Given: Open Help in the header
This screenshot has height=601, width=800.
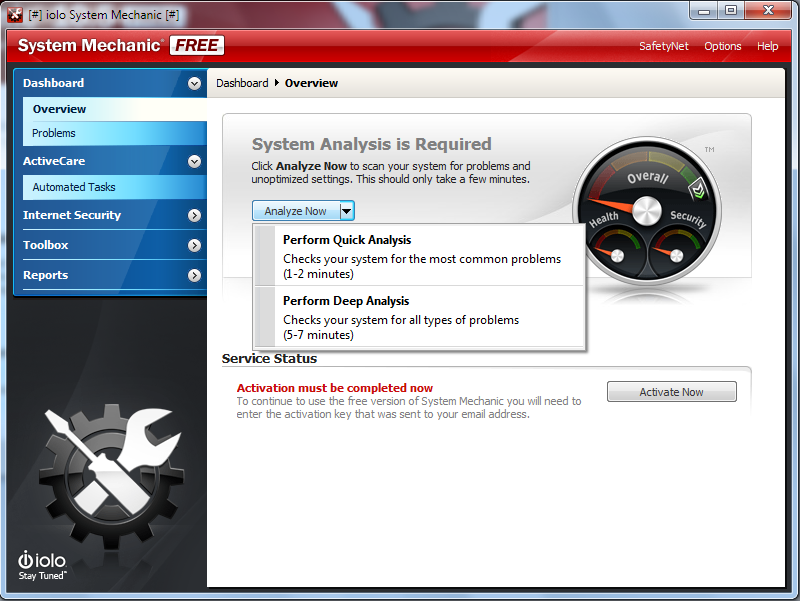Looking at the screenshot, I should 767,46.
